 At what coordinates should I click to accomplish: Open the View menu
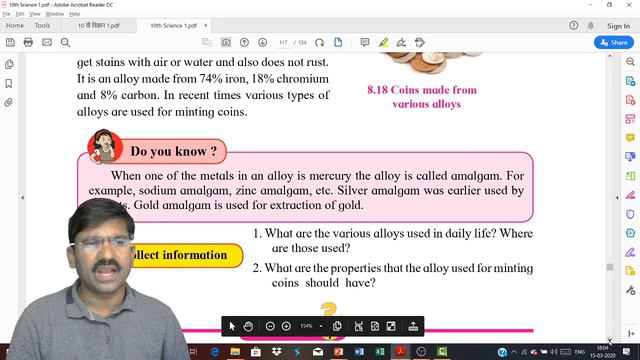coord(35,14)
